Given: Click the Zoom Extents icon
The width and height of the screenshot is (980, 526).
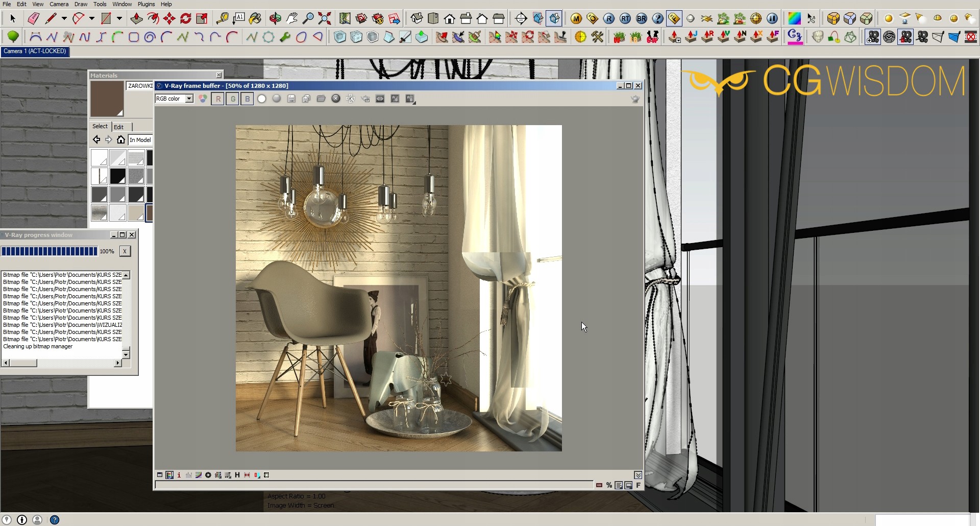Looking at the screenshot, I should (325, 19).
